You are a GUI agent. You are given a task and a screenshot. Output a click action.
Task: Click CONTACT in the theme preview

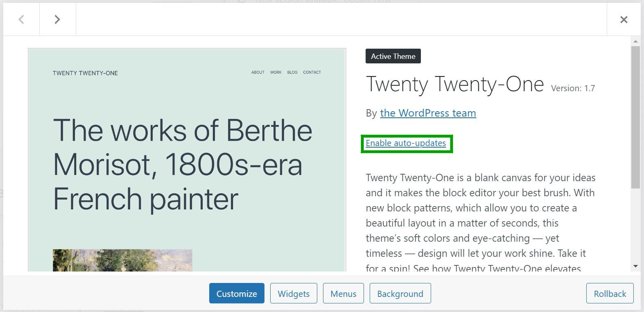point(312,72)
